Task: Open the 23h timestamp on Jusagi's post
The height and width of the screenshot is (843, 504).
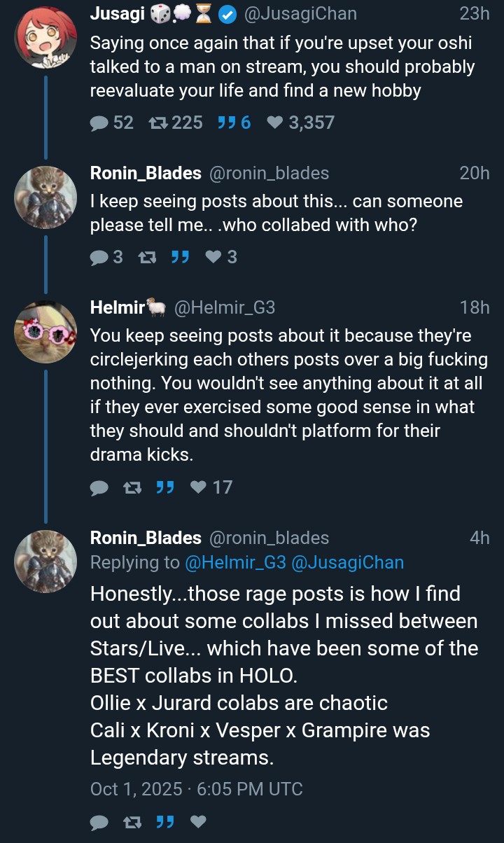Action: pyautogui.click(x=475, y=13)
